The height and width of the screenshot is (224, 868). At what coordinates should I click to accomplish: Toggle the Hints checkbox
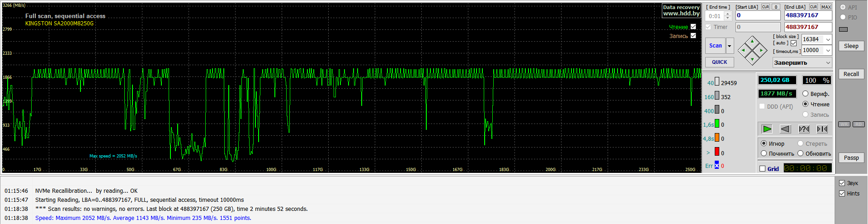[842, 194]
